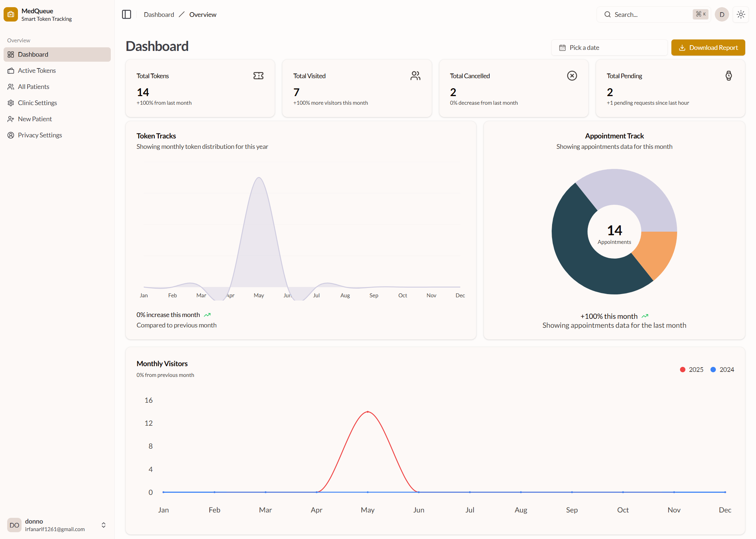Open the D user avatar

pyautogui.click(x=722, y=15)
